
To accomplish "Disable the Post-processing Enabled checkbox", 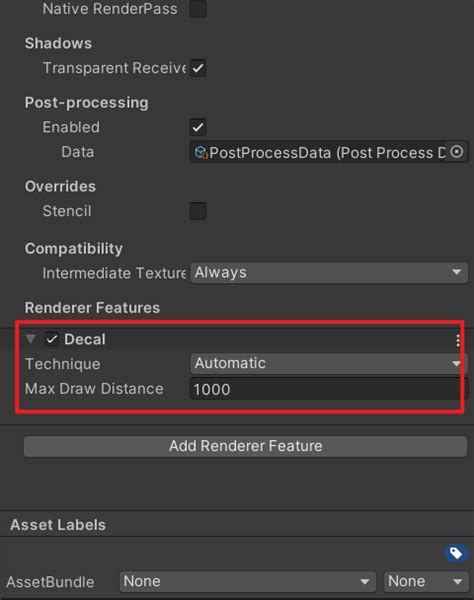I will tap(198, 127).
